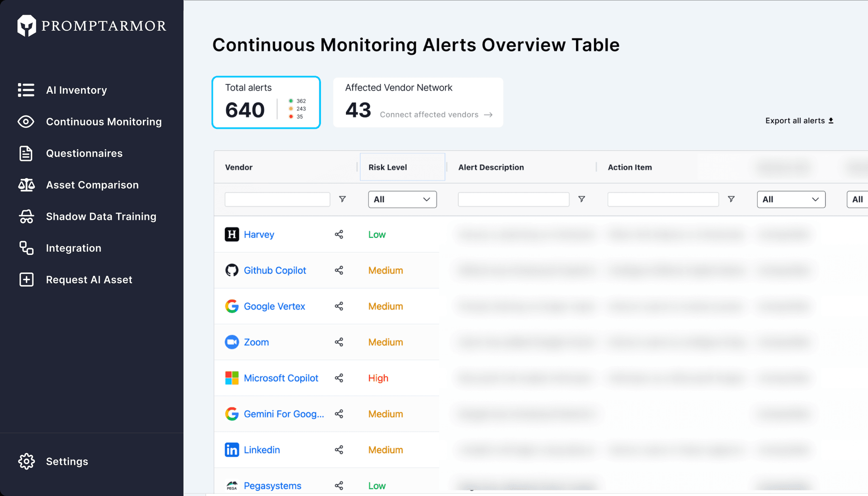Viewport: 868px width, 496px height.
Task: Click the share icon in Harvey row
Action: (x=339, y=234)
